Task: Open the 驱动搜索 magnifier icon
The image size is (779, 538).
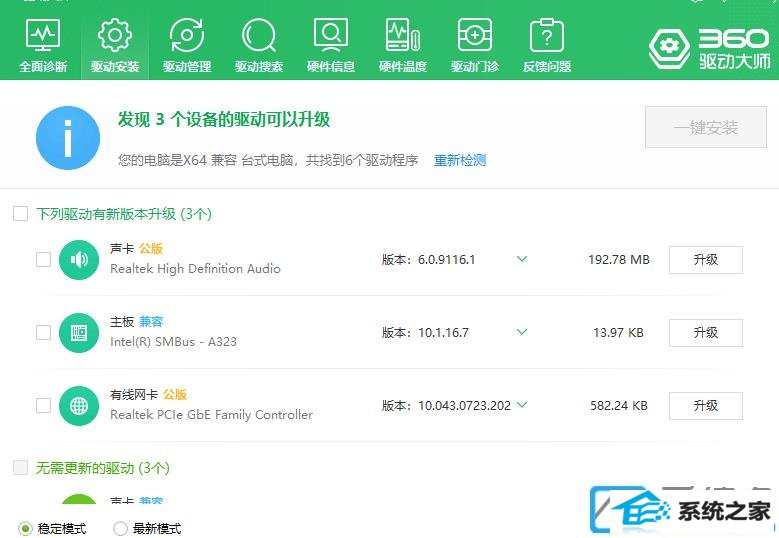Action: tap(259, 35)
